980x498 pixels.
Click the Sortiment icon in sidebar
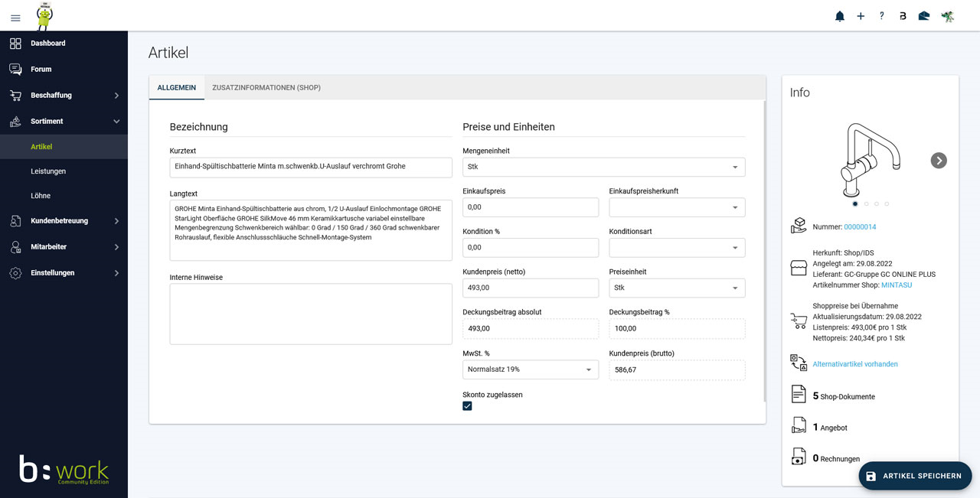tap(15, 122)
